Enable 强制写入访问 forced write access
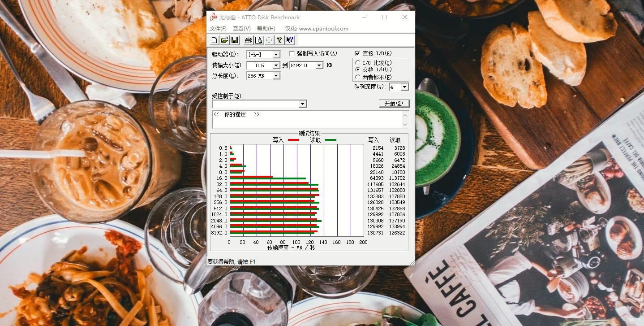 click(292, 53)
